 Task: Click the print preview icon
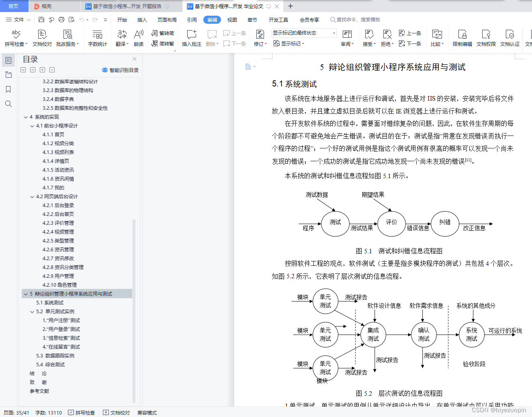tap(72, 19)
